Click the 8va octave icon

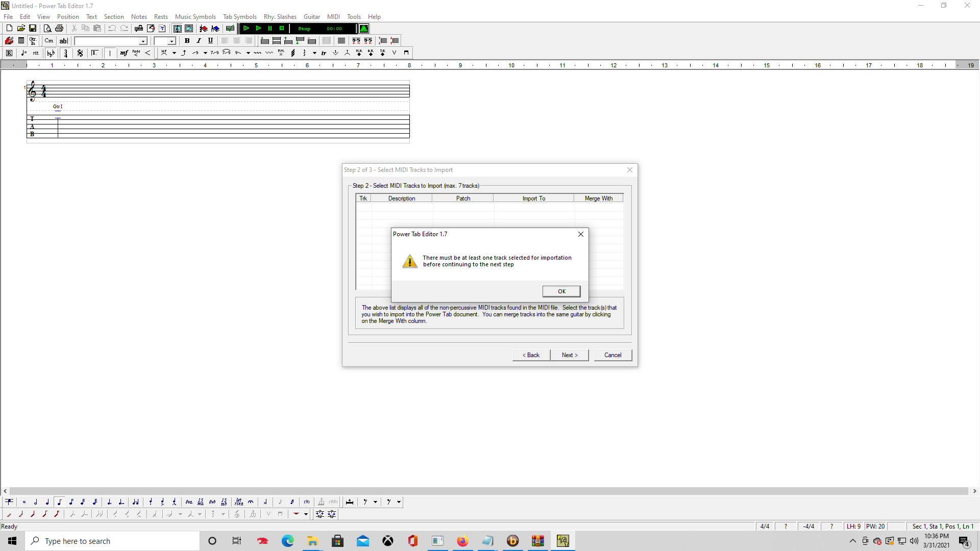(189, 502)
